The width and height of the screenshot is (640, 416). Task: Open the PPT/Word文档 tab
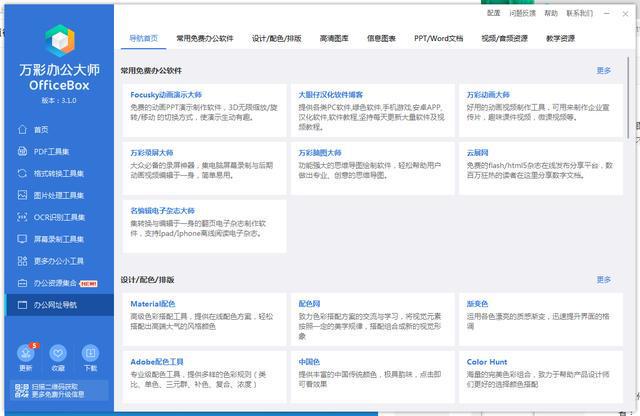[438, 38]
